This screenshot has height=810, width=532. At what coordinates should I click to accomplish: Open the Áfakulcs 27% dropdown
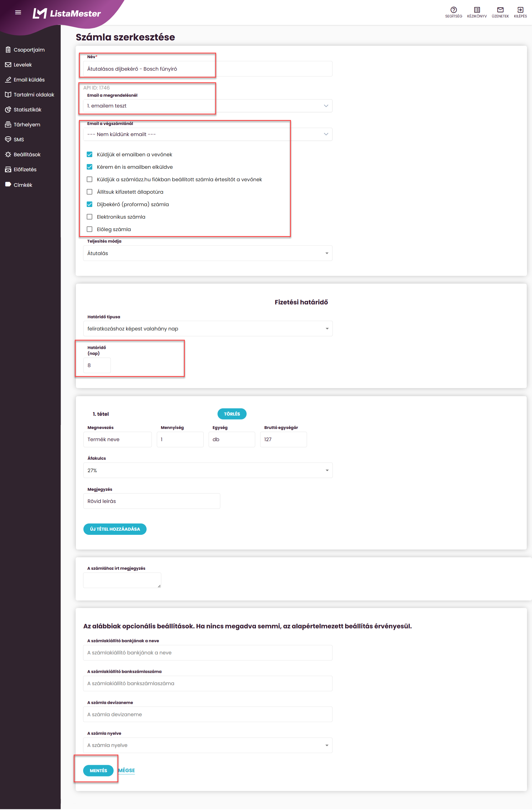[x=208, y=470]
